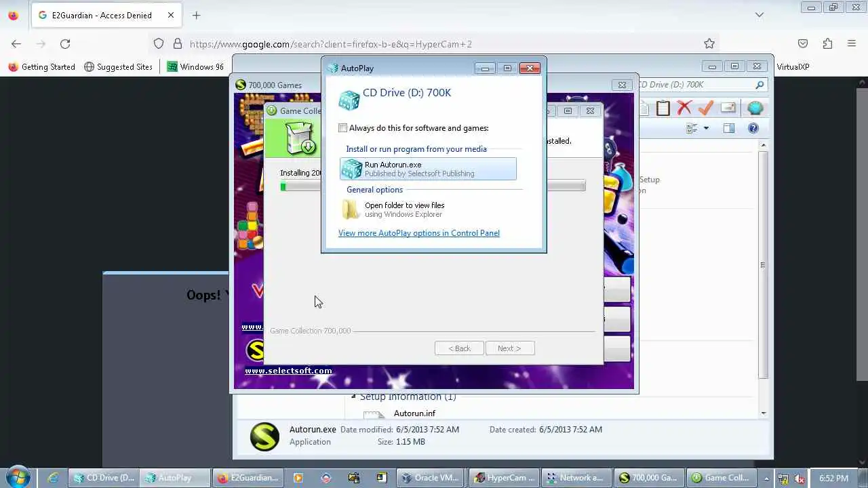Show hidden tray icons arrow
Viewport: 868px width, 488px height.
[x=767, y=479]
